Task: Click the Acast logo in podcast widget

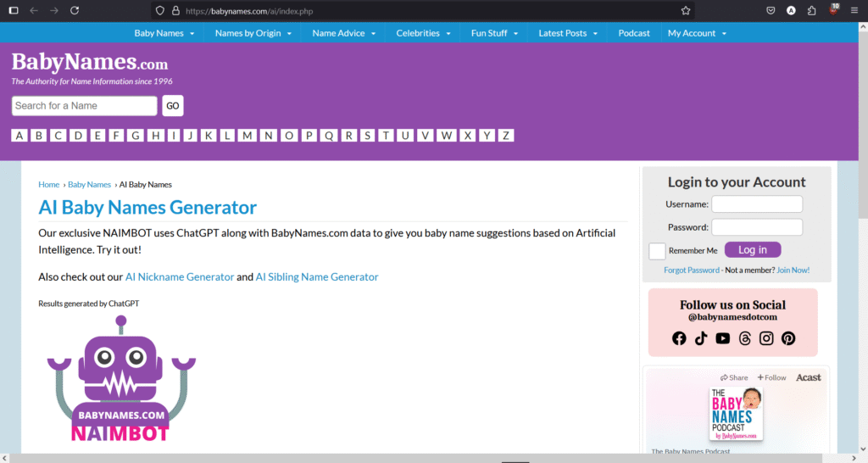Action: coord(808,377)
